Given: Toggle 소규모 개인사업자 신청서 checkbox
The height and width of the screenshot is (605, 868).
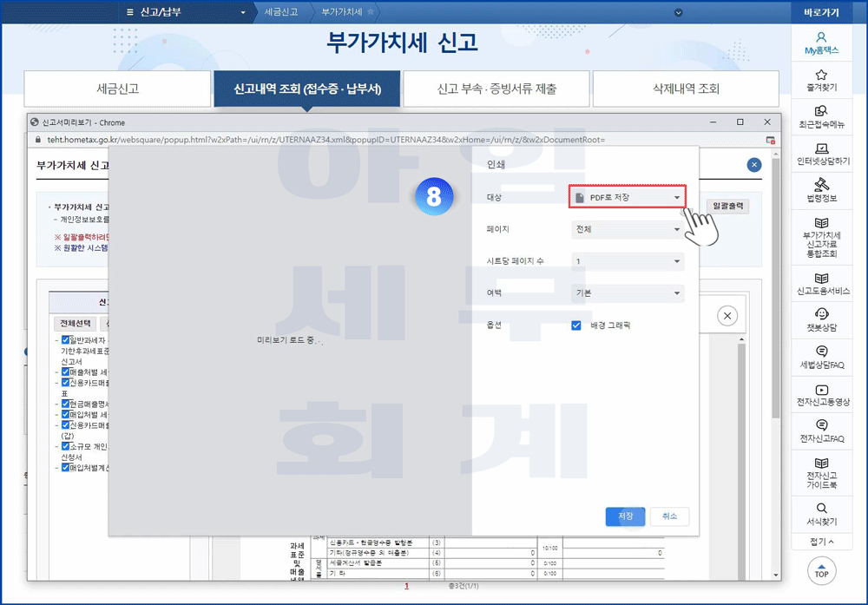Looking at the screenshot, I should coord(65,446).
